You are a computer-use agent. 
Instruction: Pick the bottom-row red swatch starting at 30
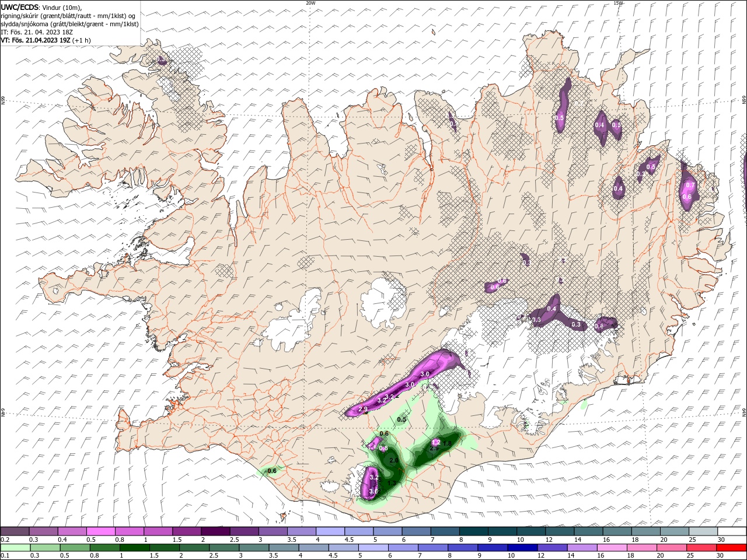coord(732,548)
